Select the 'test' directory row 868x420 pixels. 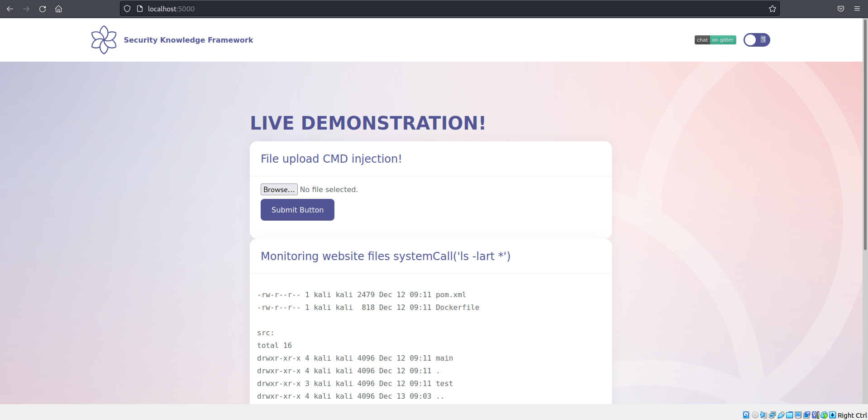pos(355,383)
